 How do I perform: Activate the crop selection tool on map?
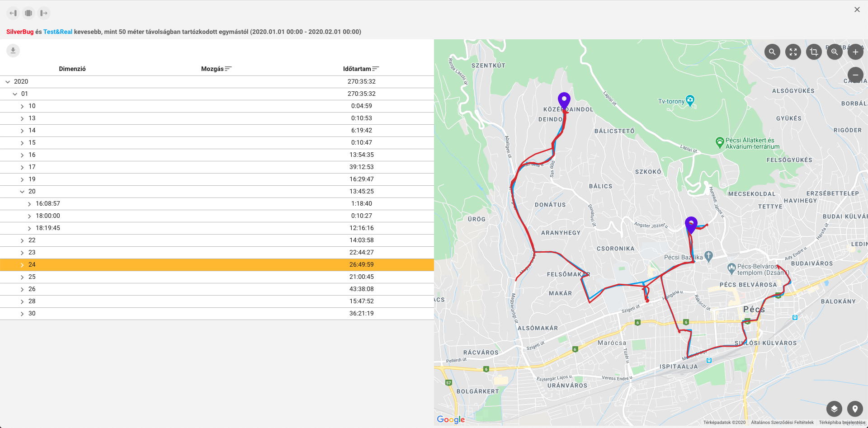(814, 52)
